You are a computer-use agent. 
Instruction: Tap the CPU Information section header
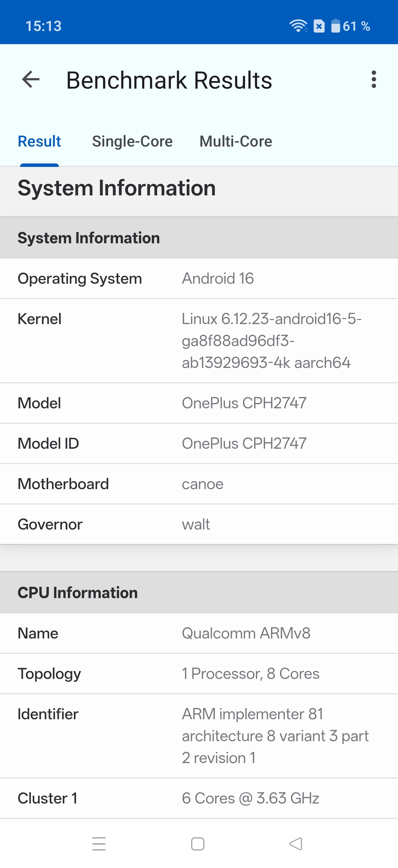(199, 593)
